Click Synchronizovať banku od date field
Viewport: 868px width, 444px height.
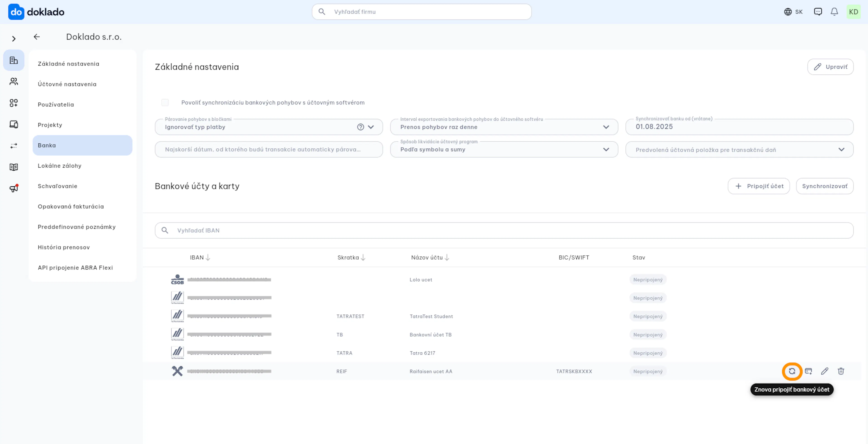coord(739,127)
